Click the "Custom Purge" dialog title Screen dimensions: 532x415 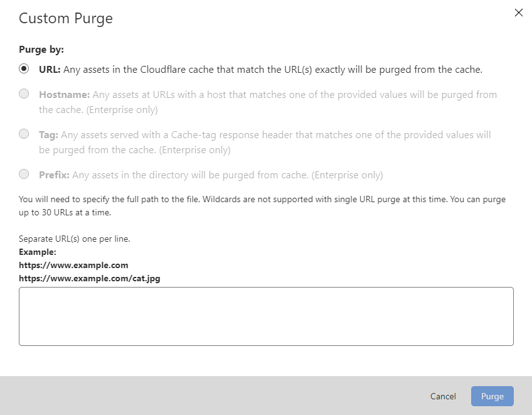66,18
